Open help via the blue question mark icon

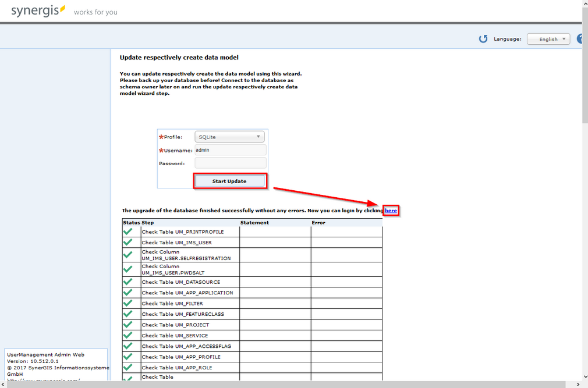pyautogui.click(x=580, y=38)
